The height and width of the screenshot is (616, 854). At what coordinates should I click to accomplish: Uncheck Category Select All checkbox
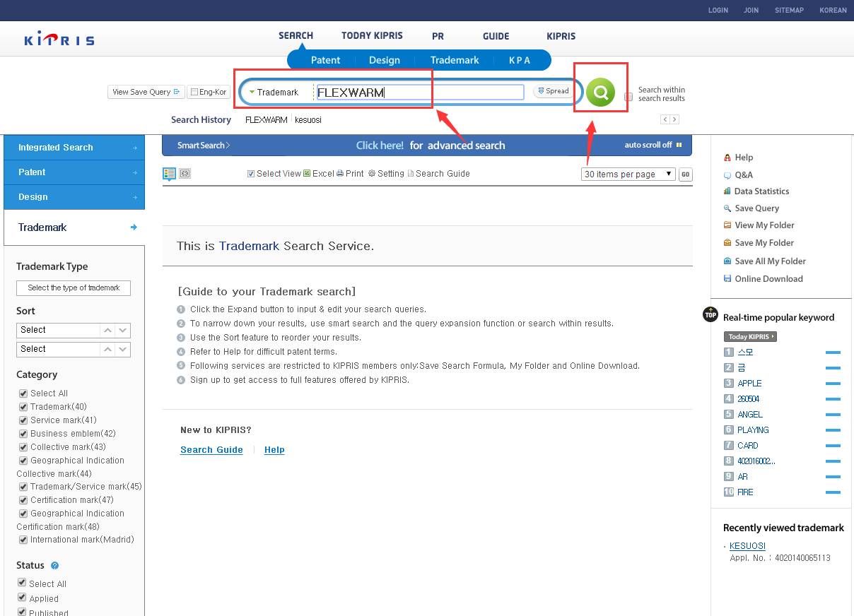23,393
